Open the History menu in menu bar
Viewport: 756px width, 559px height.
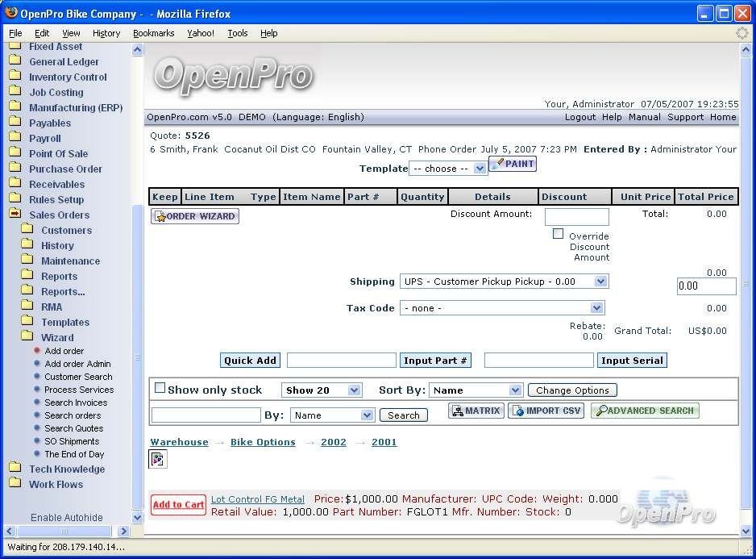coord(106,33)
